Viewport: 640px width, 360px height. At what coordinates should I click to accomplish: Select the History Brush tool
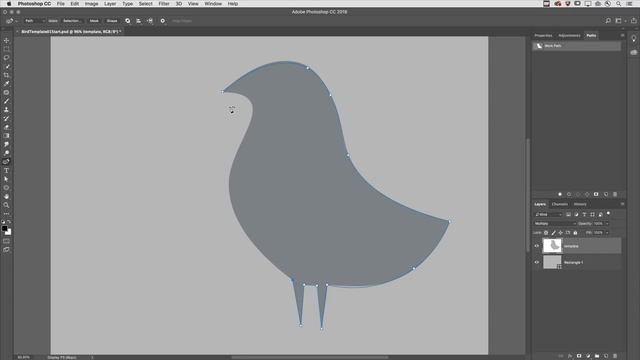(6, 118)
